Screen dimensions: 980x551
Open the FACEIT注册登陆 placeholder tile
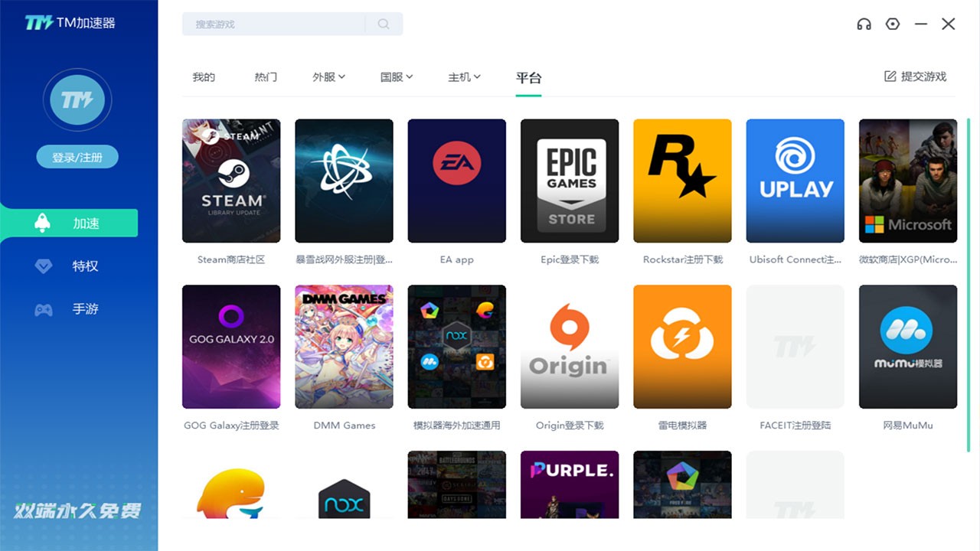795,347
